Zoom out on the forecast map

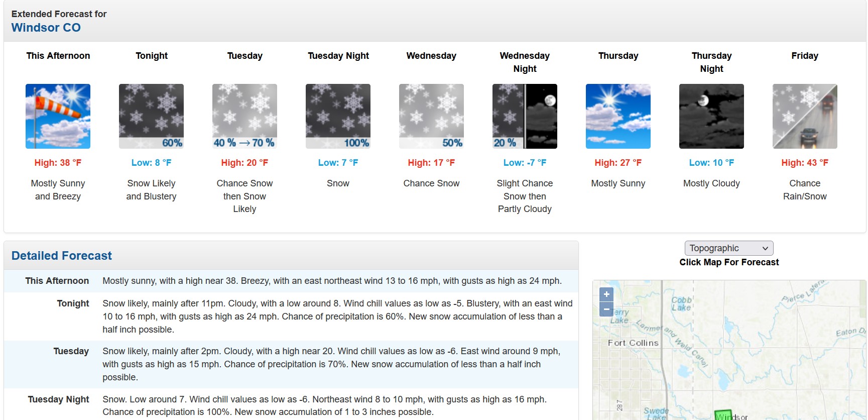[x=606, y=309]
